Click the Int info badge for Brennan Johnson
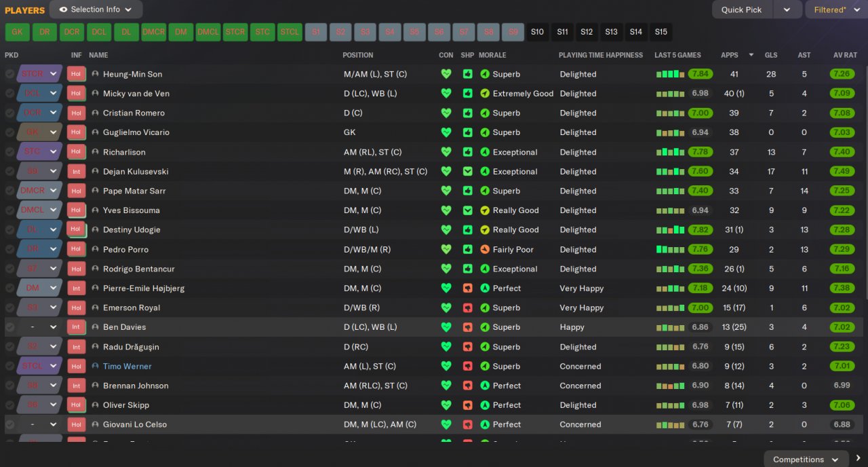The image size is (868, 467). coord(76,386)
